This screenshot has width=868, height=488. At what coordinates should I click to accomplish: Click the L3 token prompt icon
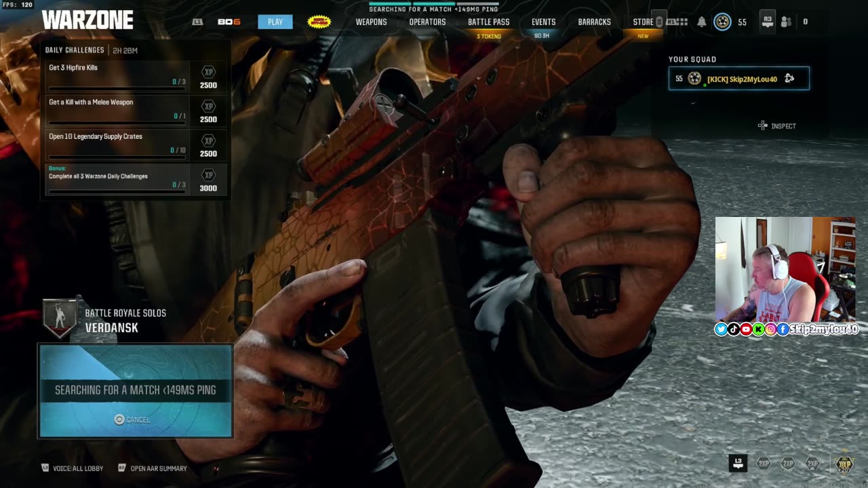[x=738, y=463]
